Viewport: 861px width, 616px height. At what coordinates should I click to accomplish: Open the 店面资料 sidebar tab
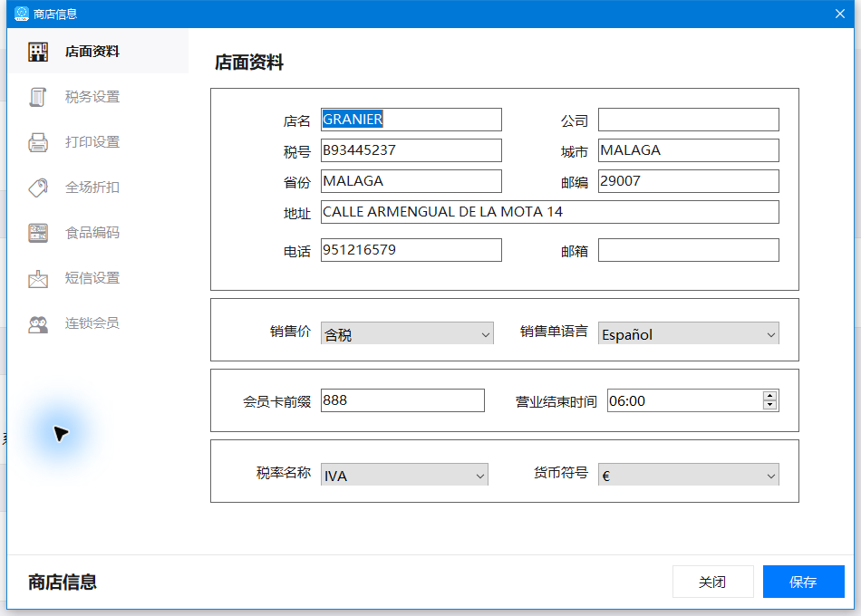98,52
